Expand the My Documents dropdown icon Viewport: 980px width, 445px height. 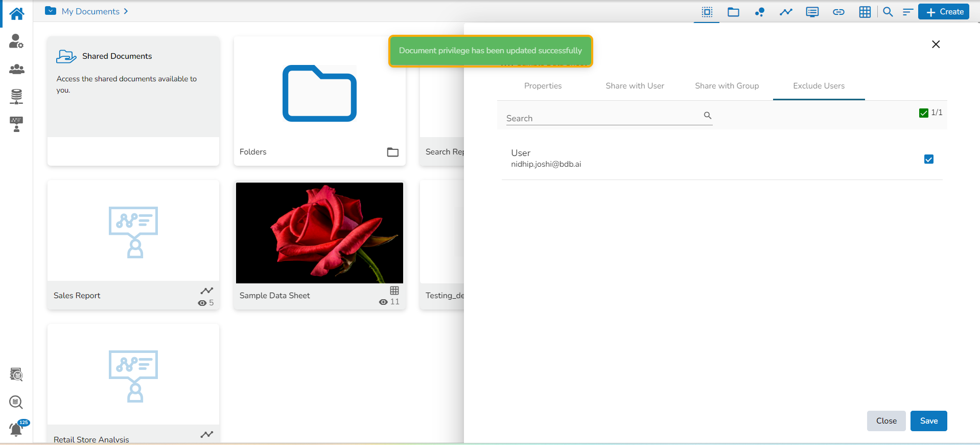pos(51,11)
